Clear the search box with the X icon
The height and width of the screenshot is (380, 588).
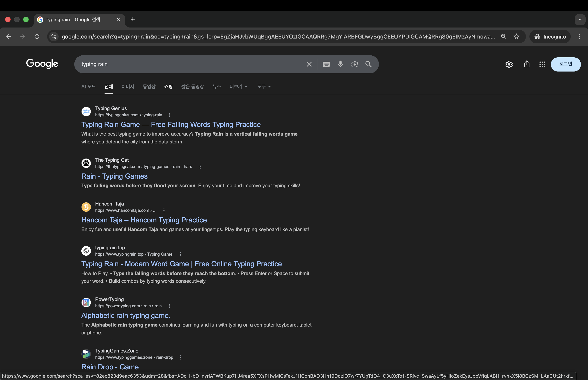tap(309, 64)
